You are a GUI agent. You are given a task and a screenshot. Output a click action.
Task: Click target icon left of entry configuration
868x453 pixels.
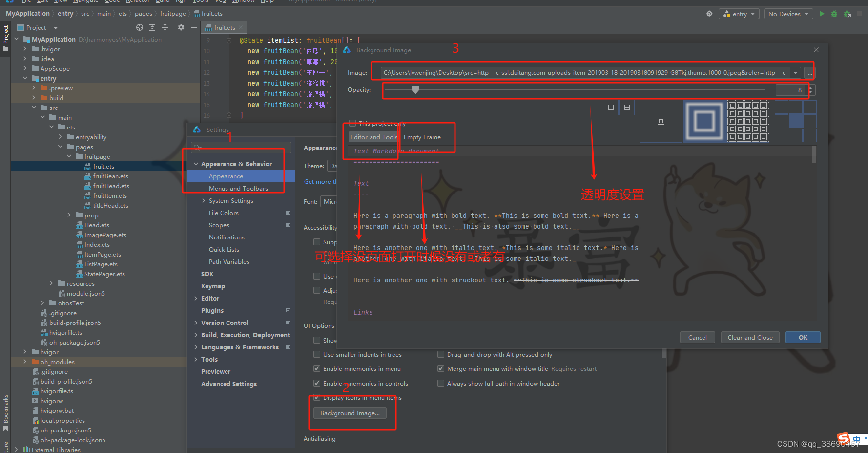coord(709,14)
